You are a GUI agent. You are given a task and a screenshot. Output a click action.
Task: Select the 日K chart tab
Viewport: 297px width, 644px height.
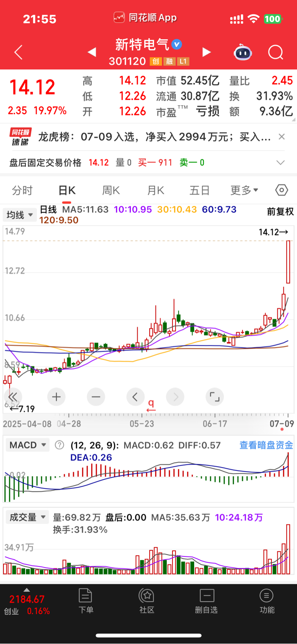click(67, 190)
